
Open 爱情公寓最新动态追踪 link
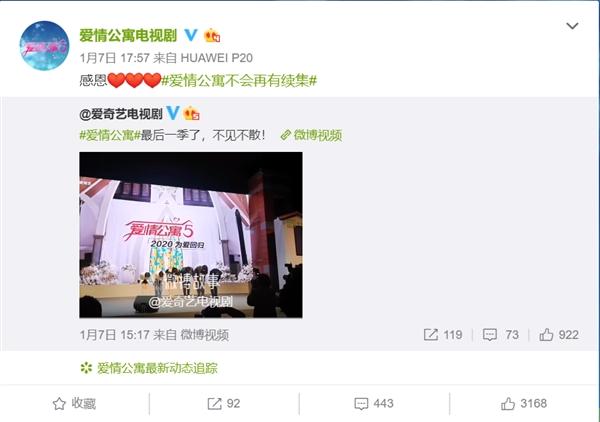point(149,368)
